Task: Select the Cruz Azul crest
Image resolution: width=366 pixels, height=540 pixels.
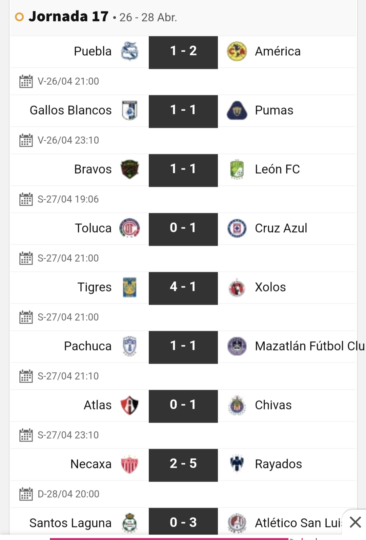Action: click(x=237, y=228)
